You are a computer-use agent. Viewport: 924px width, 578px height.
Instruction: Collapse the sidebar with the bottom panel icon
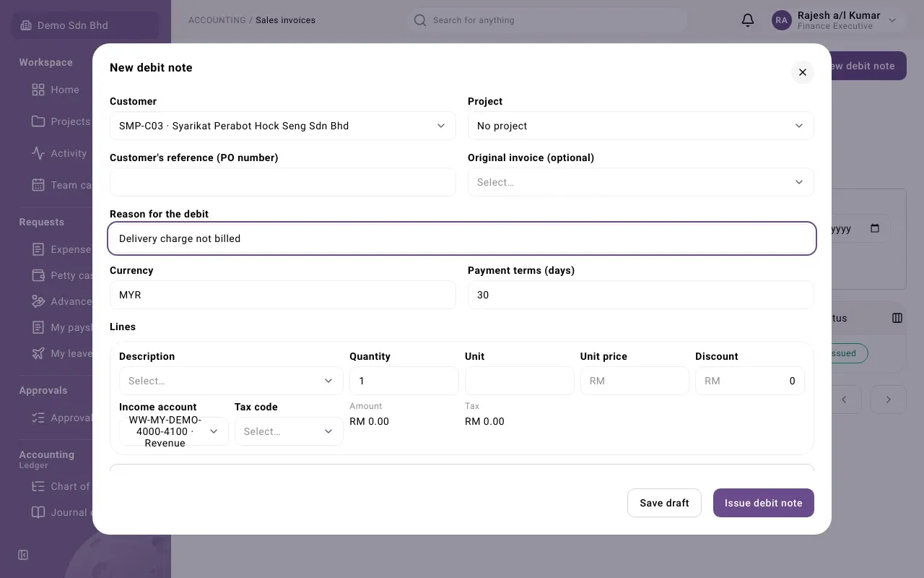point(23,555)
